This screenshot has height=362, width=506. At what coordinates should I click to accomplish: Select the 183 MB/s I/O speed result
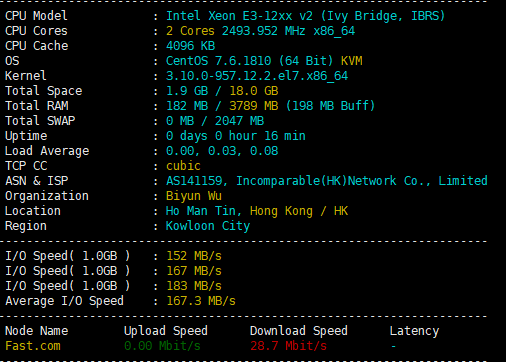click(x=194, y=286)
